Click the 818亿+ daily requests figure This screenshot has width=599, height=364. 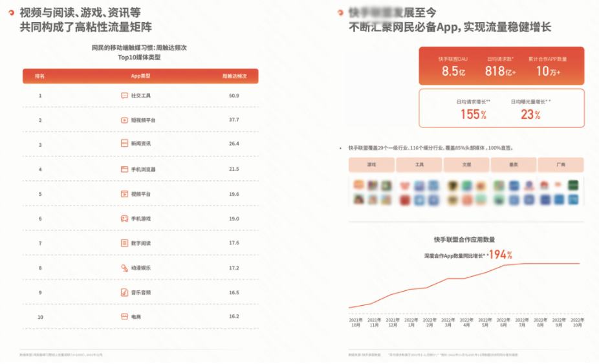[x=500, y=71]
